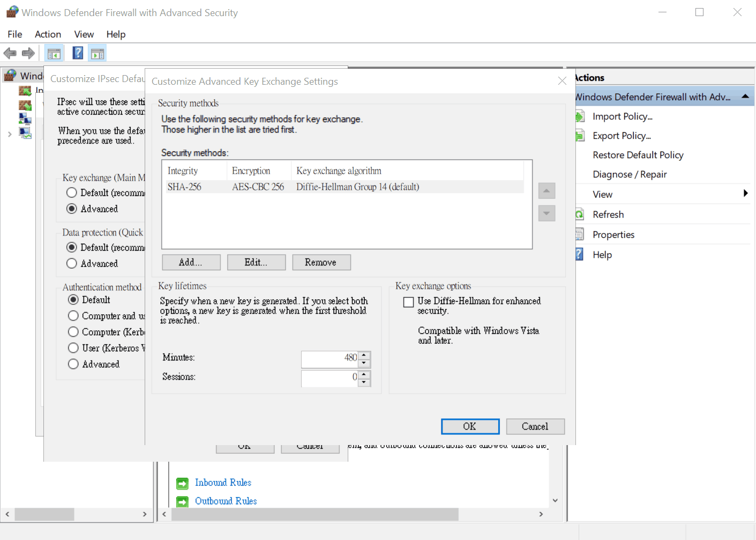Toggle the Show/Hide Console Tree toolbar icon

[54, 53]
